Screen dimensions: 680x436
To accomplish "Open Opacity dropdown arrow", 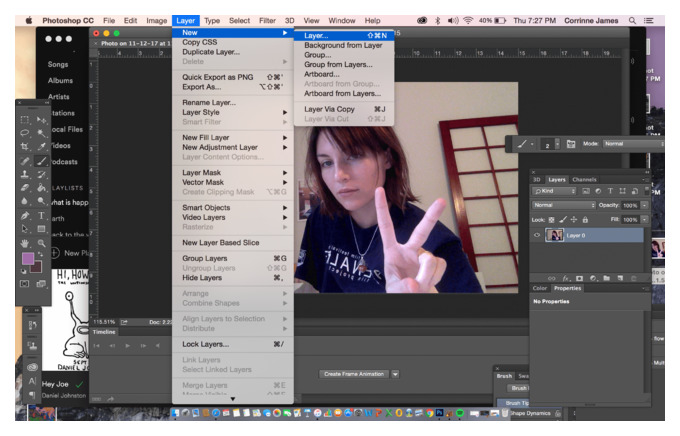I will click(x=644, y=205).
